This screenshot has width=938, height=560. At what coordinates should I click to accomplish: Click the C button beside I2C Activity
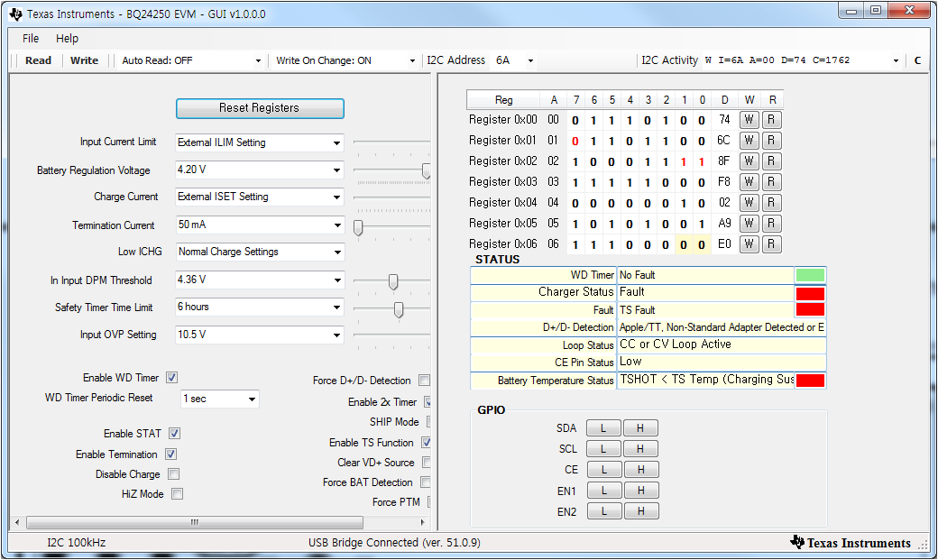pos(917,60)
